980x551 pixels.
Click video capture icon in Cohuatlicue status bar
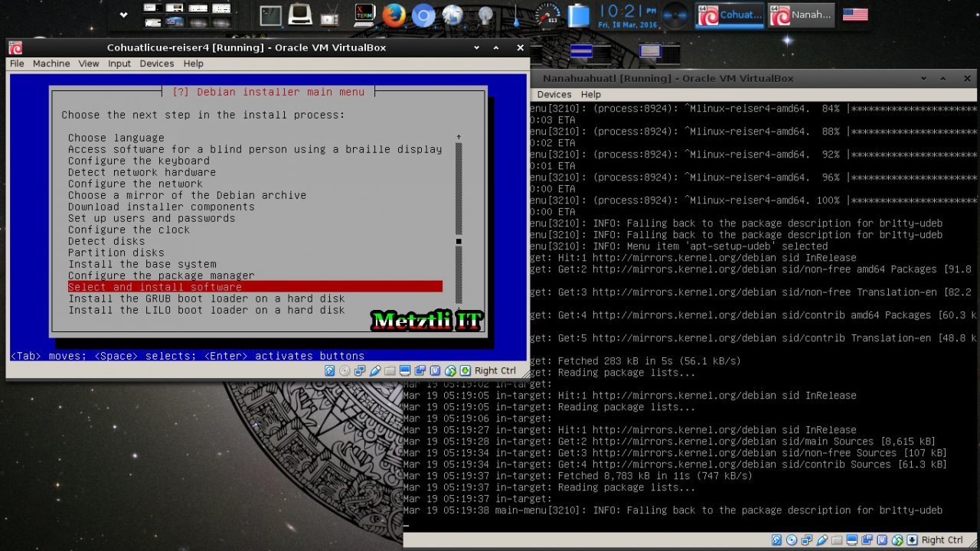[x=420, y=370]
